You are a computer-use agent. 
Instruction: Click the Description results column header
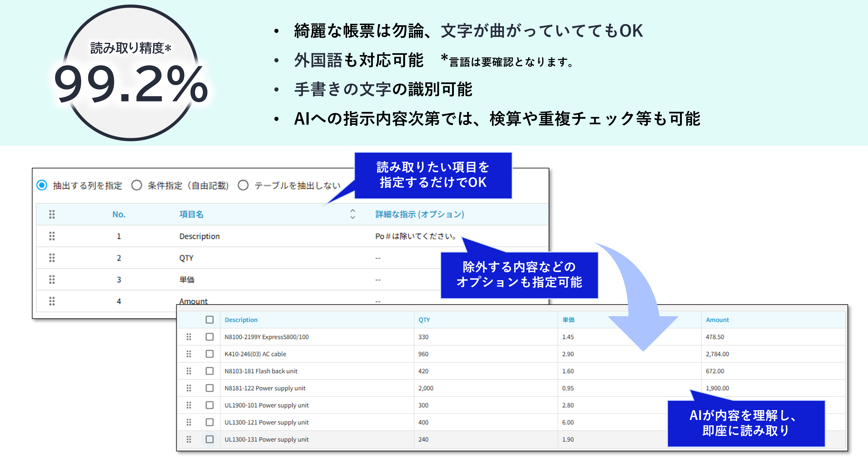241,320
